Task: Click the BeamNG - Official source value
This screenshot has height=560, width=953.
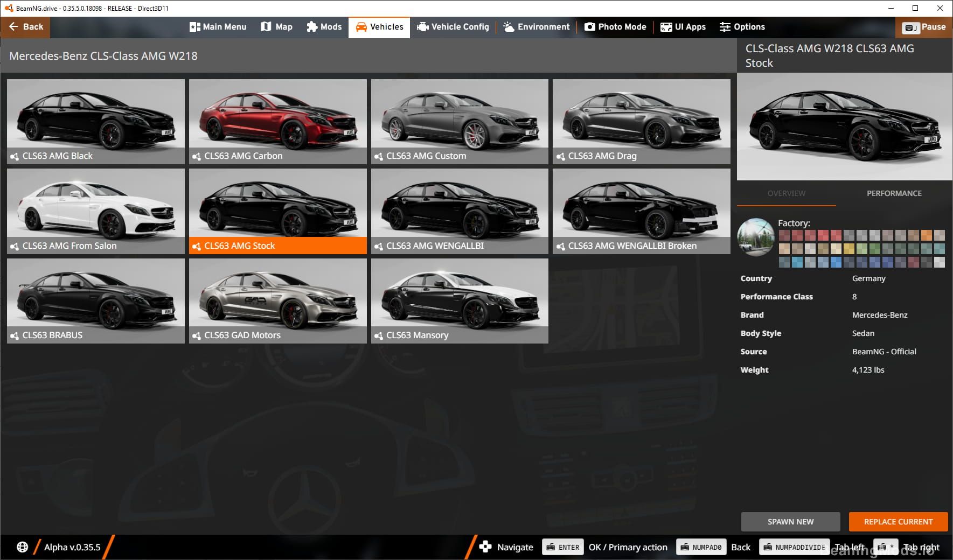Action: 884,352
